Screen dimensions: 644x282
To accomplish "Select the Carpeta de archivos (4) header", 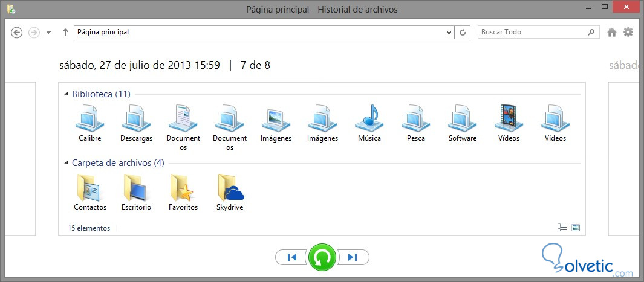I will [x=118, y=163].
